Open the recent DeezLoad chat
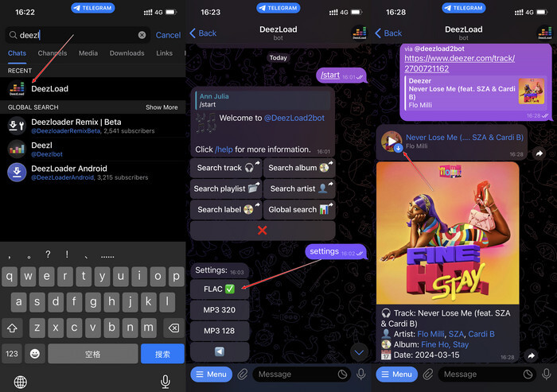The width and height of the screenshot is (557, 392). tap(93, 88)
